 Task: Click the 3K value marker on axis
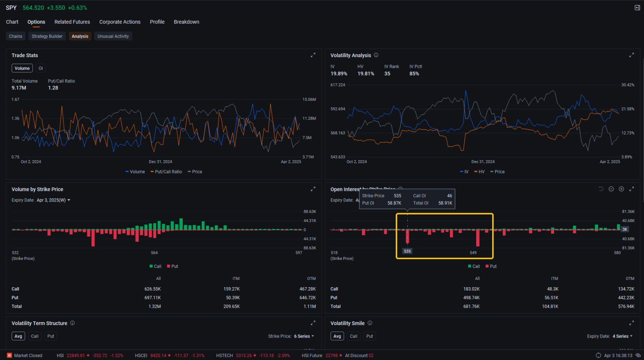625,229
